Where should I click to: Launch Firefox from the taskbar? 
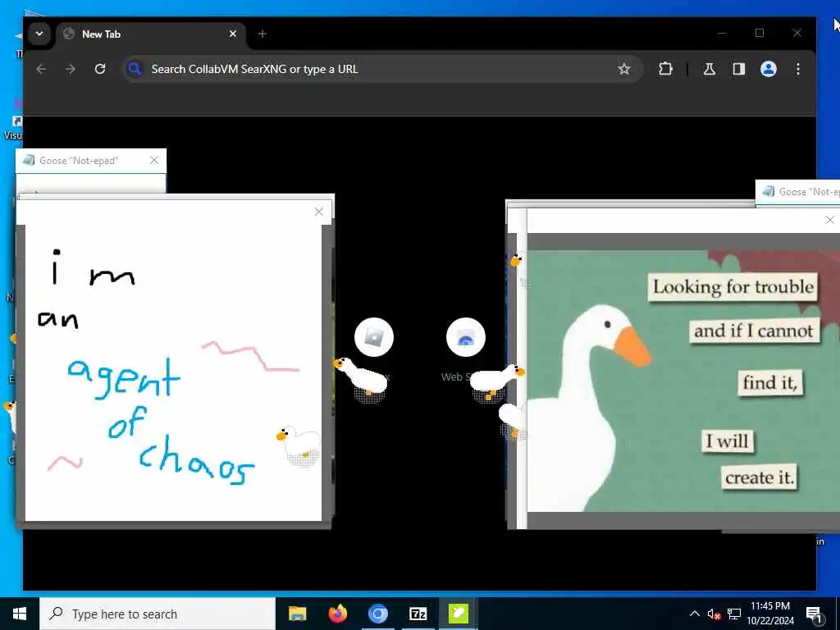click(337, 614)
